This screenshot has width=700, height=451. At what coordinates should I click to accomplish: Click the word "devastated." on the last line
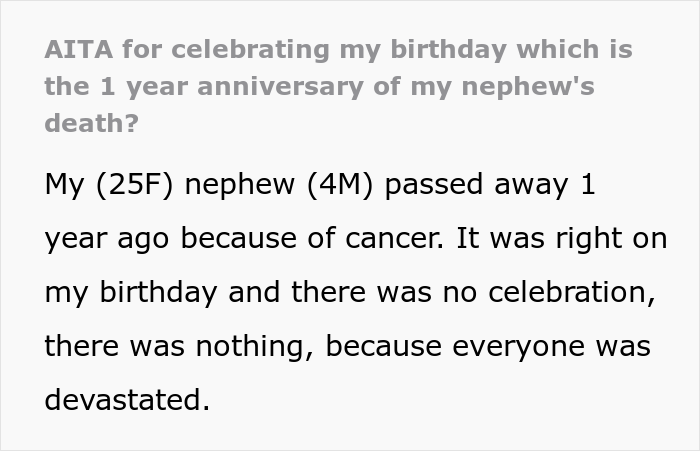click(x=128, y=401)
